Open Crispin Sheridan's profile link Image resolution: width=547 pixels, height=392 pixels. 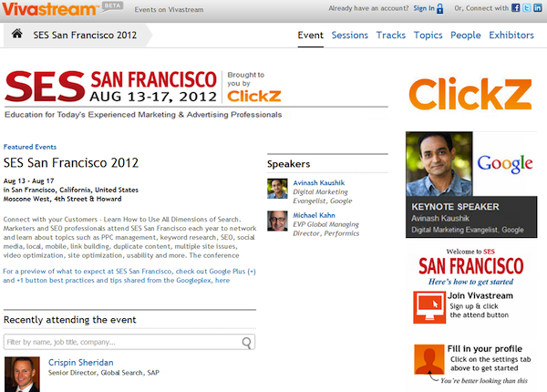click(80, 362)
